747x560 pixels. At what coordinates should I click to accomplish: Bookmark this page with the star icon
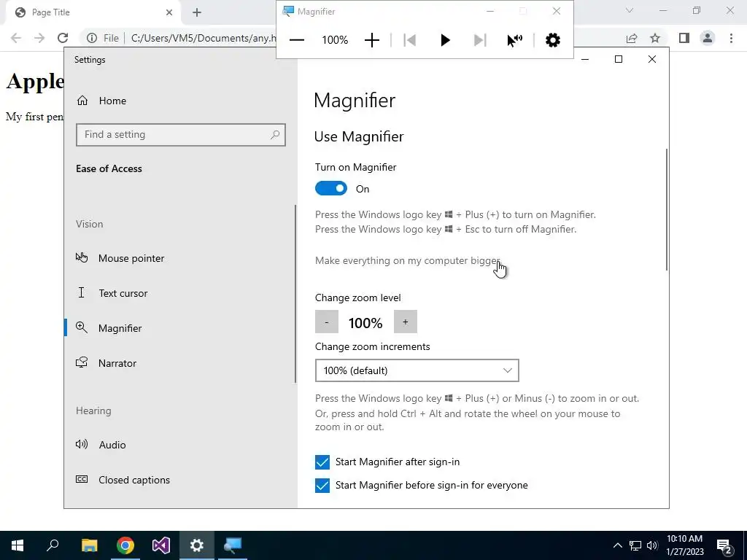[x=655, y=38]
